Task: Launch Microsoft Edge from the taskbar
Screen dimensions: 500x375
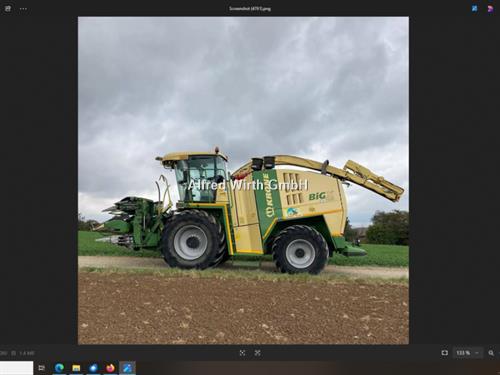Action: (x=59, y=368)
